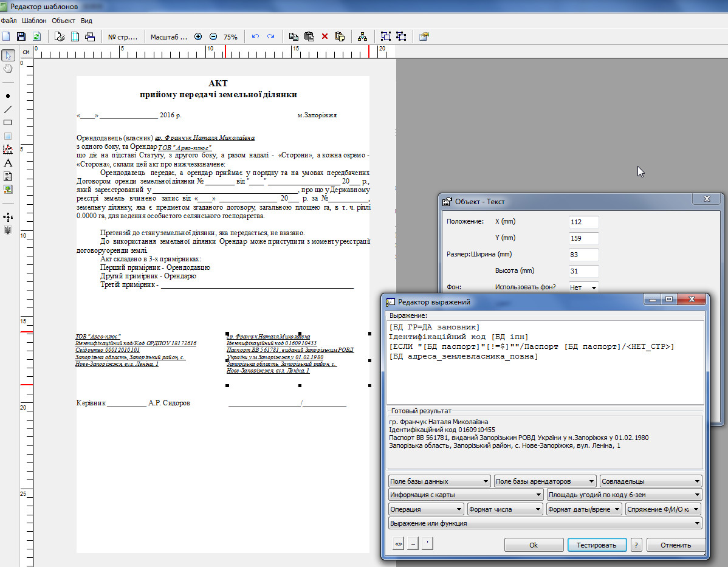The width and height of the screenshot is (728, 567).
Task: Click the X (mm) position field
Action: click(583, 221)
